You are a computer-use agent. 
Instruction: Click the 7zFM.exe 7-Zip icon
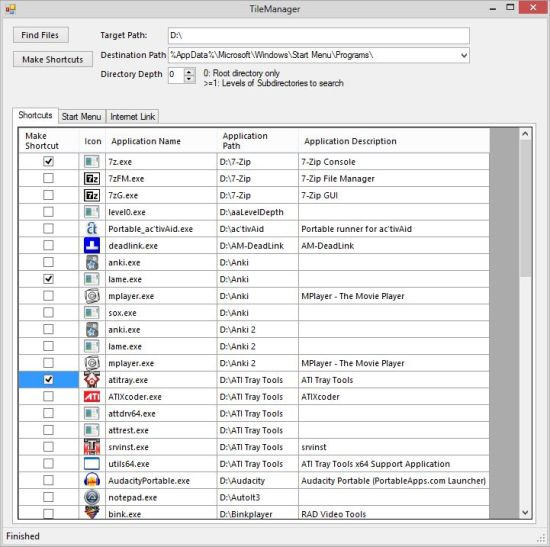92,179
